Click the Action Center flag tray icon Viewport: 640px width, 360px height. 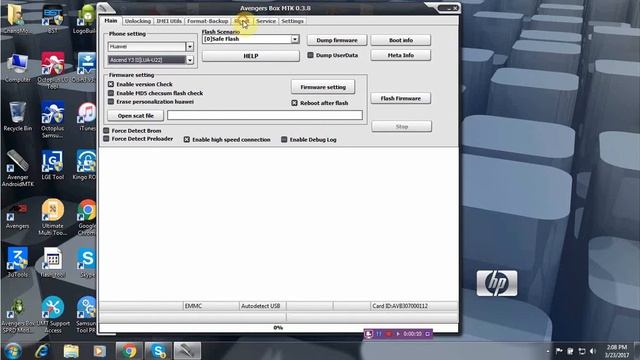point(559,351)
